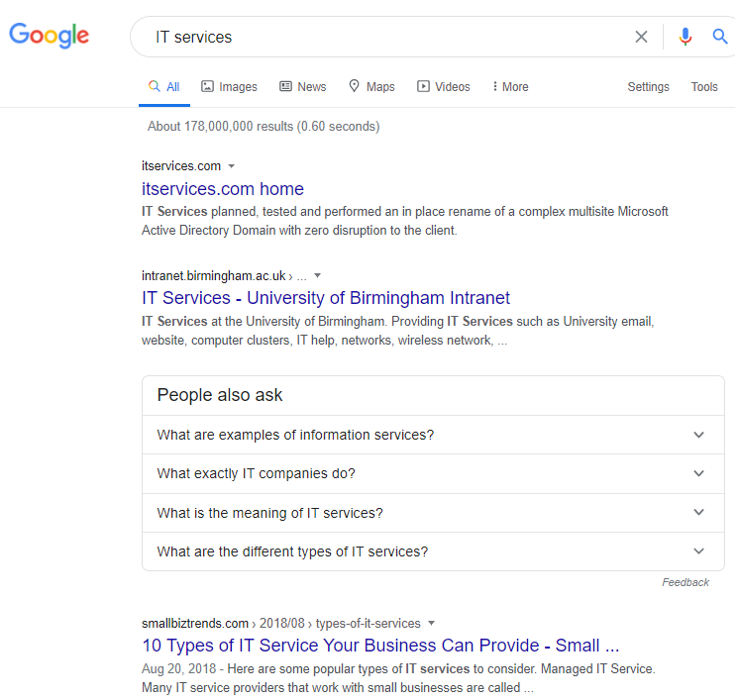Click the intranet.birmingham.ac.uk URL text
The image size is (740, 700).
point(214,276)
